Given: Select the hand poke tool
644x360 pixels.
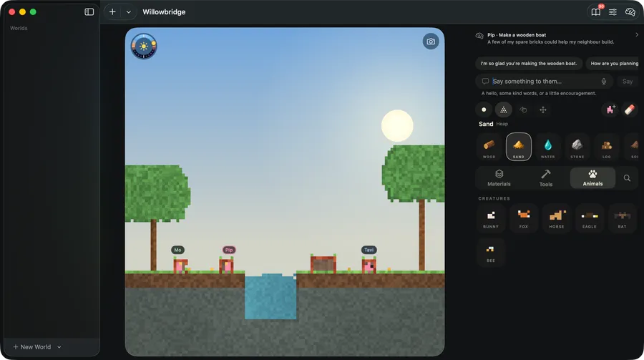Looking at the screenshot, I should 523,110.
